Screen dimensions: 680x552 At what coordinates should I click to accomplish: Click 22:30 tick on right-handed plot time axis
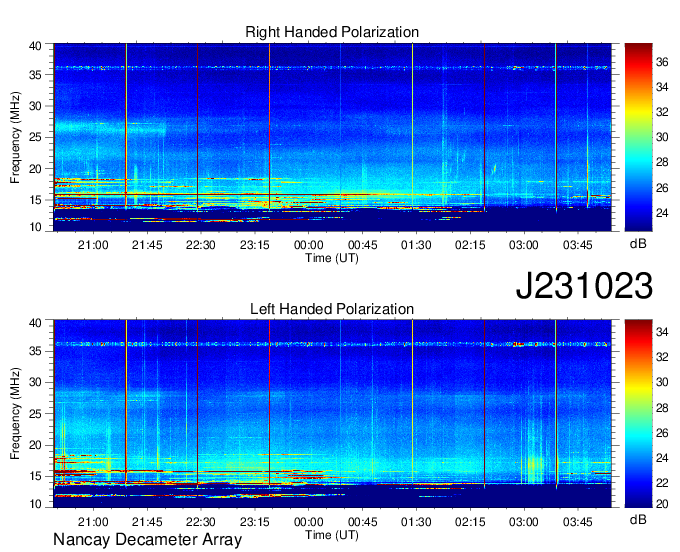(201, 245)
